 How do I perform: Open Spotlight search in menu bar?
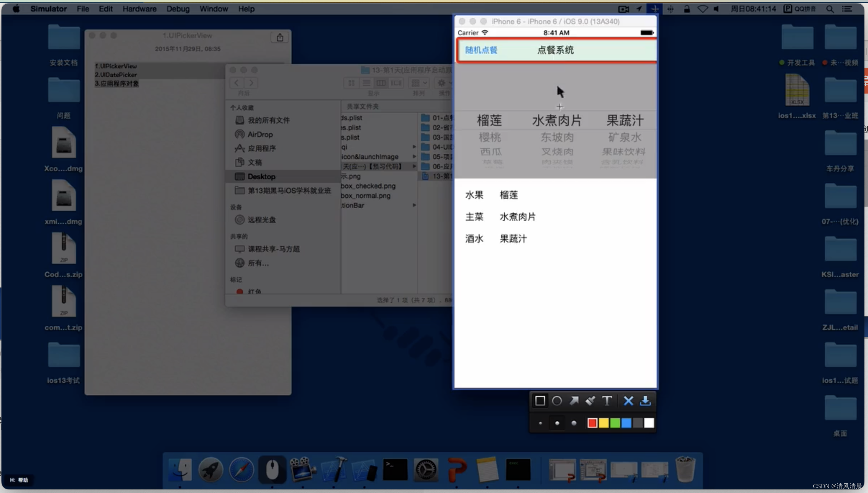tap(830, 9)
